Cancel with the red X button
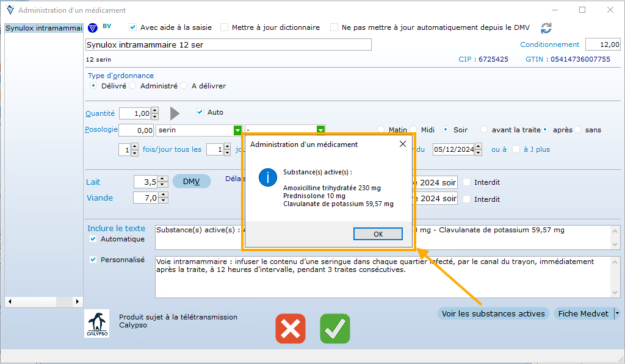The width and height of the screenshot is (625, 364). point(291,329)
